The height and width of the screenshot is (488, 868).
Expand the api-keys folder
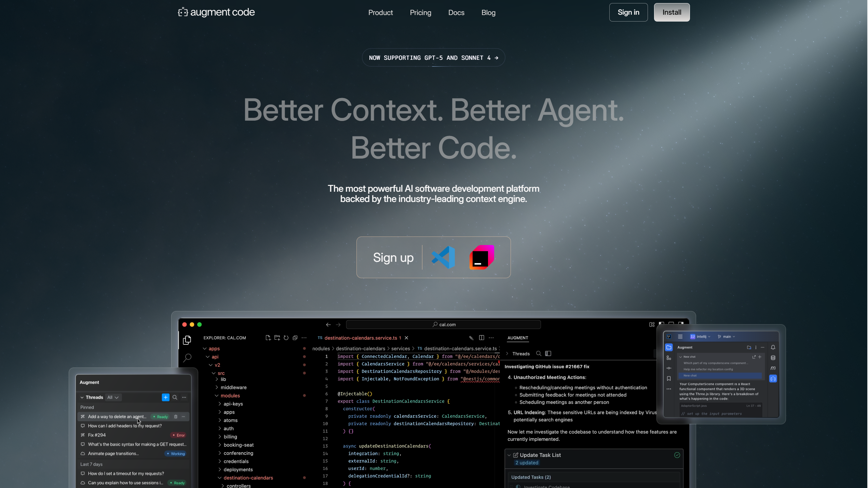click(x=220, y=404)
